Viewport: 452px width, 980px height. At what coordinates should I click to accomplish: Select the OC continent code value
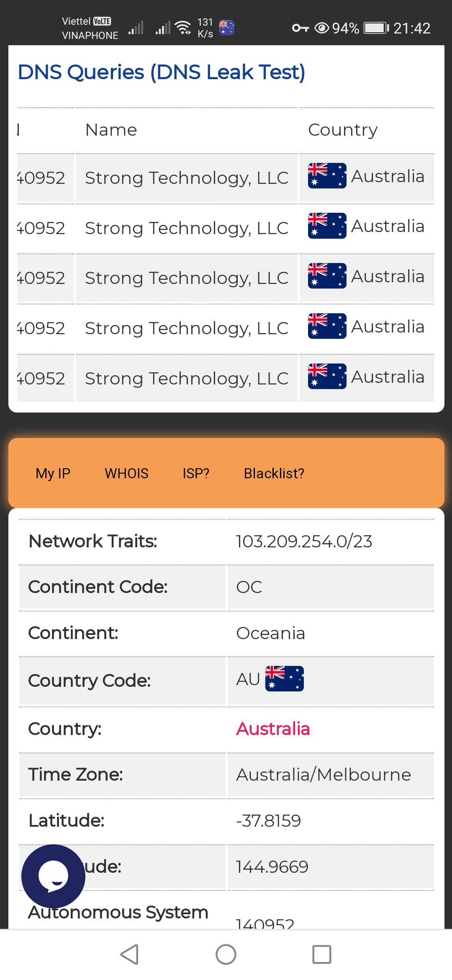(249, 587)
